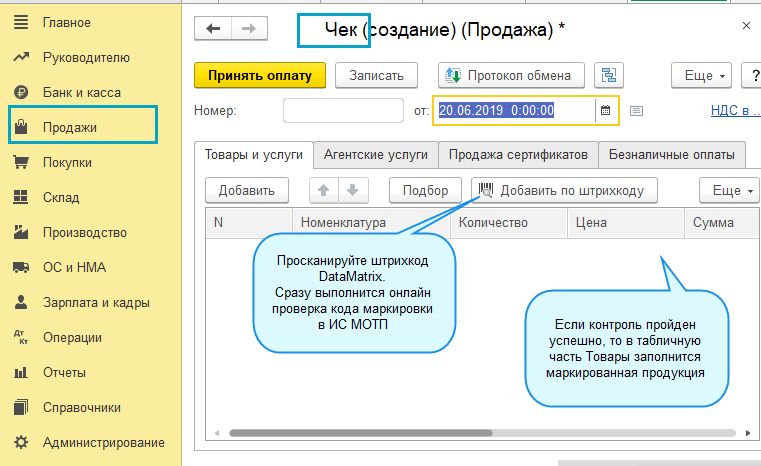The width and height of the screenshot is (761, 466).
Task: Open the Безналичные оплаты tab
Action: pos(672,154)
